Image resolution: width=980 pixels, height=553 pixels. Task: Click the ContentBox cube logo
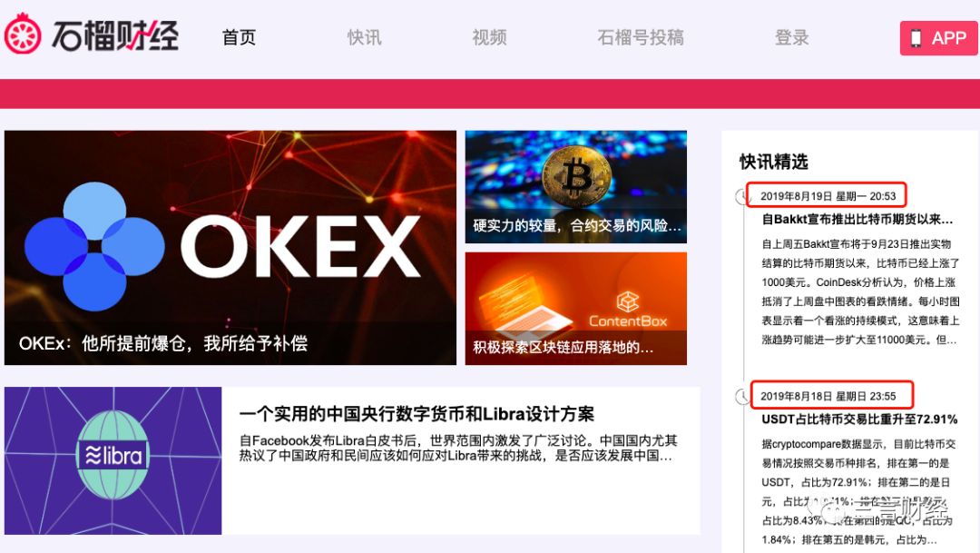pyautogui.click(x=628, y=302)
